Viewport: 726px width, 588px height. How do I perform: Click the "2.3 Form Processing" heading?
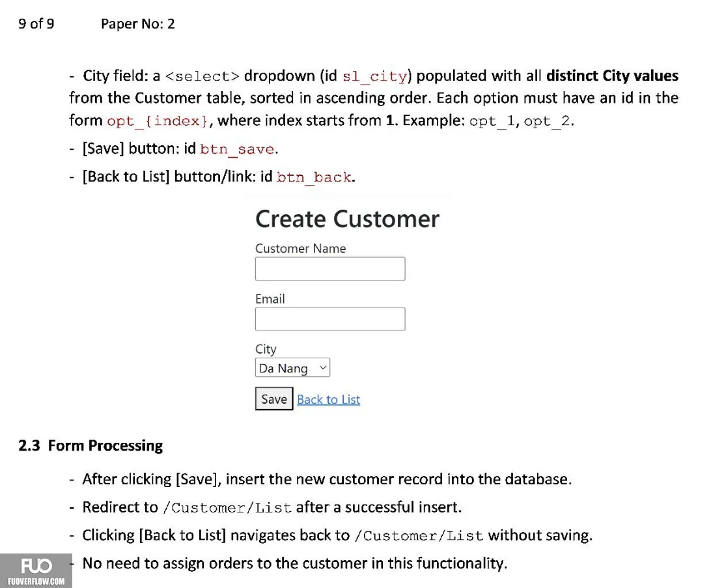[x=91, y=445]
